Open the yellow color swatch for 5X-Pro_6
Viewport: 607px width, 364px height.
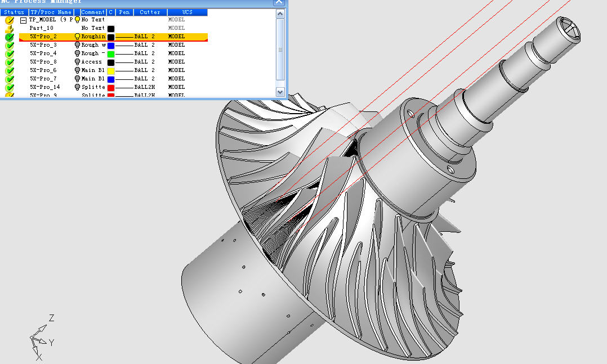(x=111, y=71)
